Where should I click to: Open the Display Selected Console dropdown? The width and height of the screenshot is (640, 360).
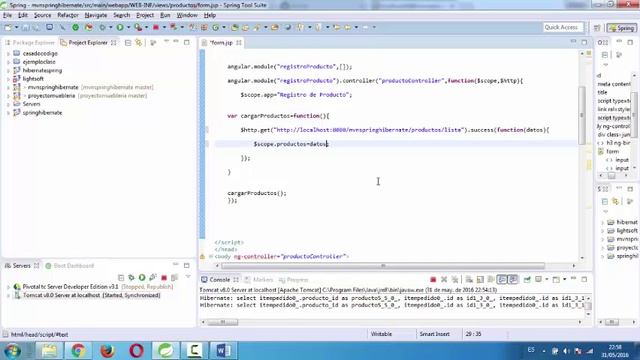click(x=547, y=280)
